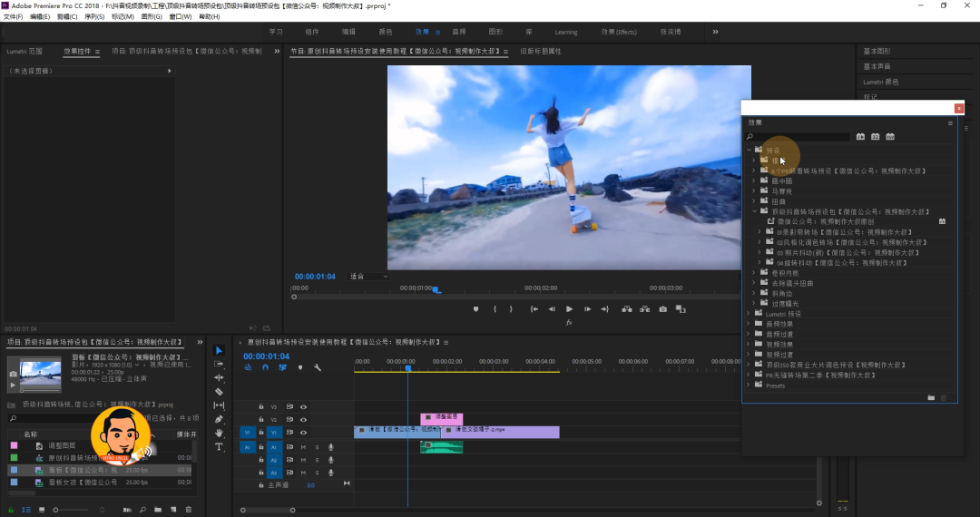Viewport: 980px width, 517px height.
Task: Click the timeline playhead marker
Action: (x=407, y=368)
